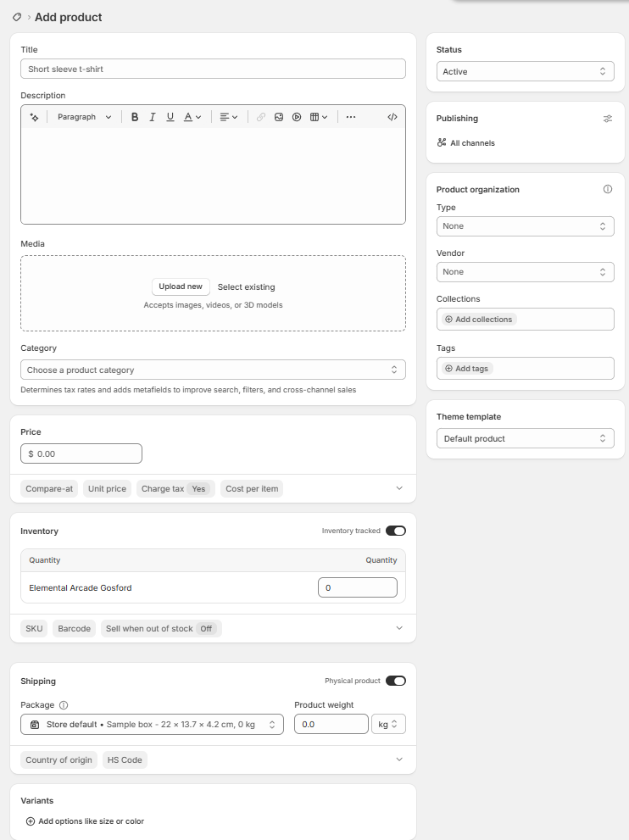Open text alignment options
The height and width of the screenshot is (840, 629).
point(229,117)
